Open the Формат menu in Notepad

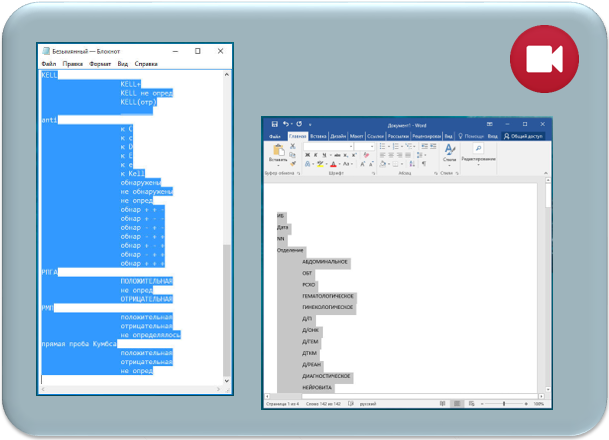click(x=100, y=63)
